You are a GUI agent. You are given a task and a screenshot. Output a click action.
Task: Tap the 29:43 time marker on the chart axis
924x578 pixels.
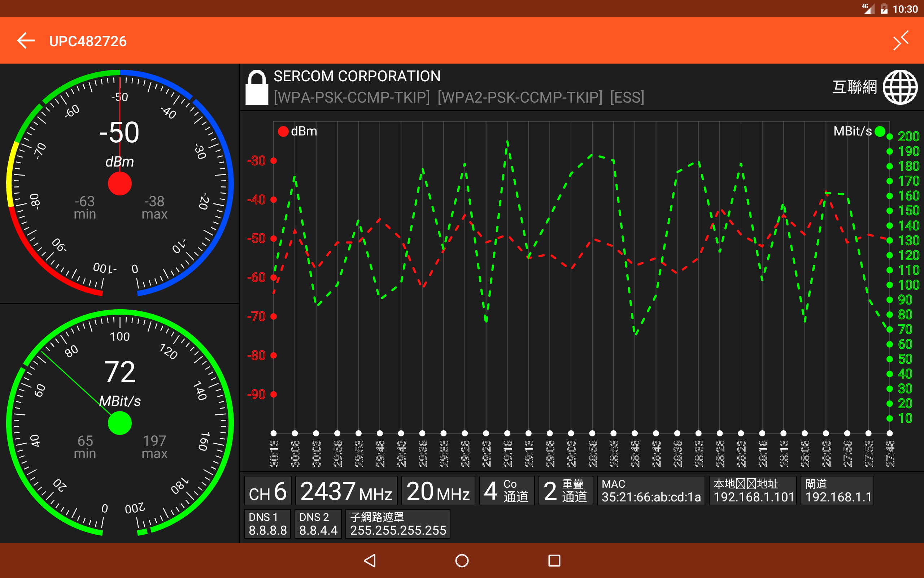click(401, 454)
